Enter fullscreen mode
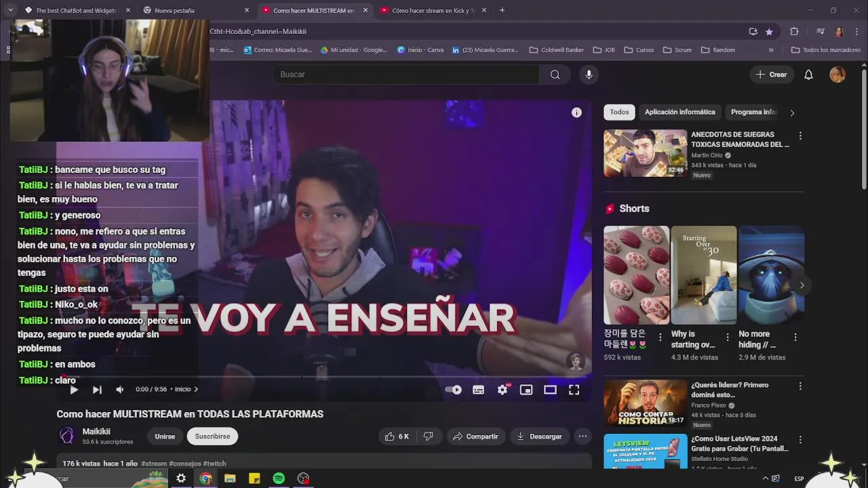Screen dimensions: 868x488 pyautogui.click(x=574, y=390)
